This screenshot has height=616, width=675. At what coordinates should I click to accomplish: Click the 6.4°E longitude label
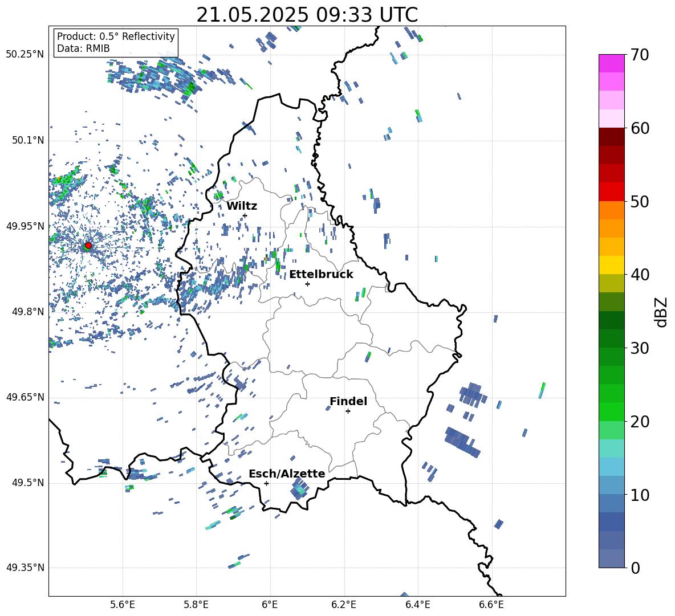(417, 605)
